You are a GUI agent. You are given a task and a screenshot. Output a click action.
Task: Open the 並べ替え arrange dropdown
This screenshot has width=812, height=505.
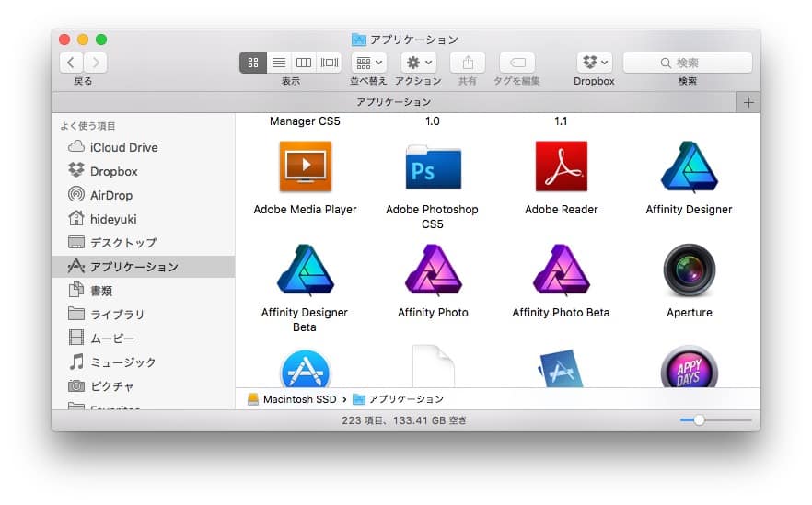tap(368, 63)
